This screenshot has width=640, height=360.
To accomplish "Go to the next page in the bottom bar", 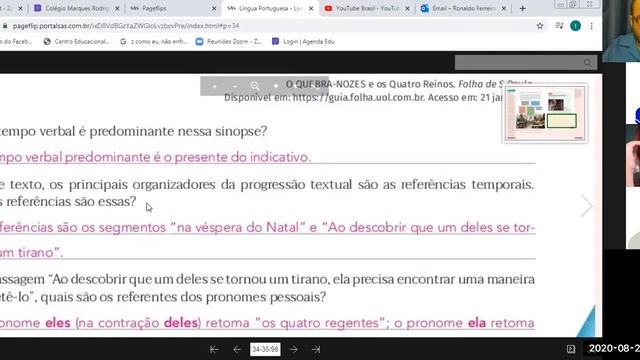I will pos(293,349).
